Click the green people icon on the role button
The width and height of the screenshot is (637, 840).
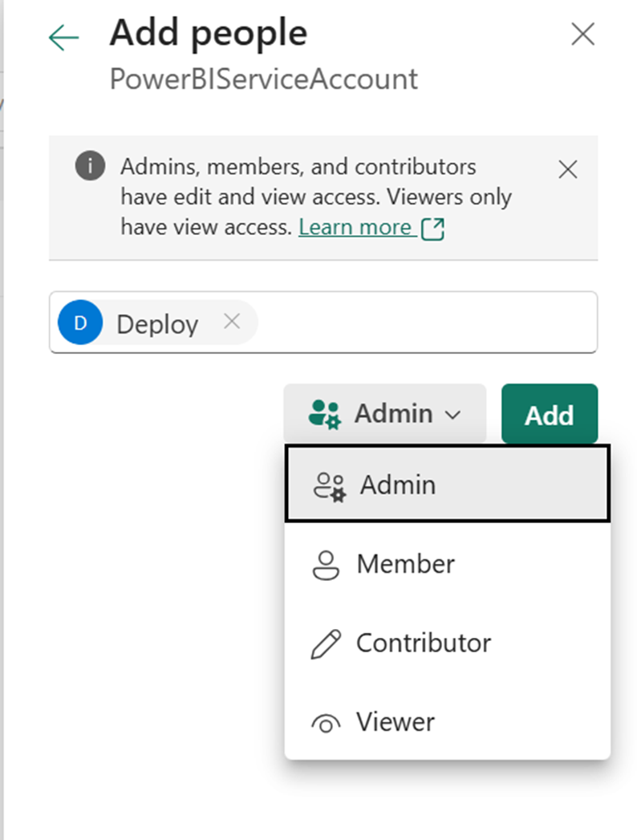325,415
